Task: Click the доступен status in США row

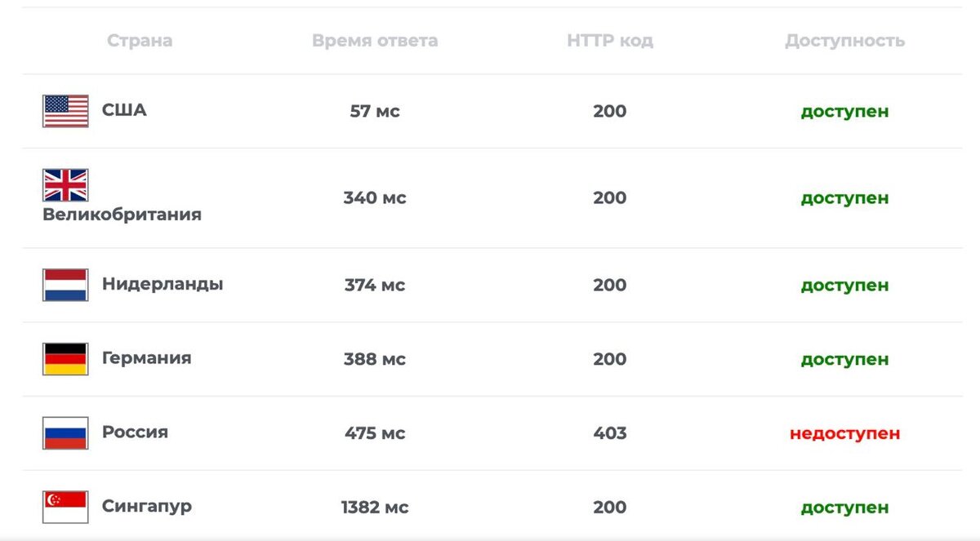Action: click(x=845, y=111)
